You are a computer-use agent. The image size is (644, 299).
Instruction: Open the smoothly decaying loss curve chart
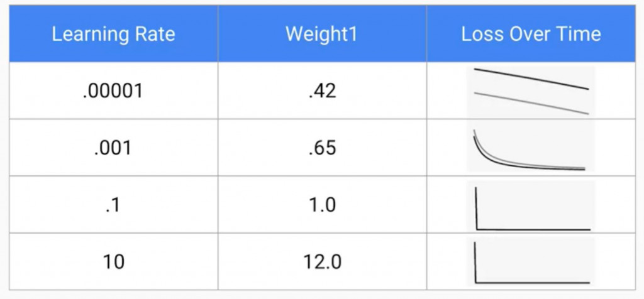[x=531, y=148]
